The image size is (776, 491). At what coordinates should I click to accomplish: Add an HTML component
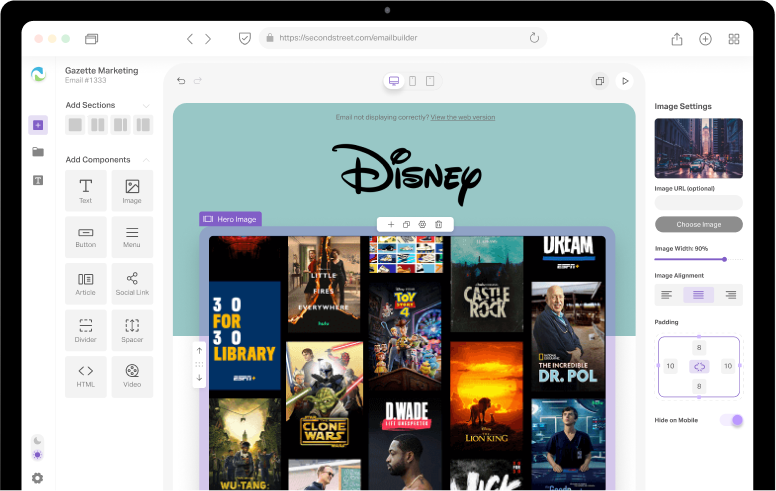point(86,377)
